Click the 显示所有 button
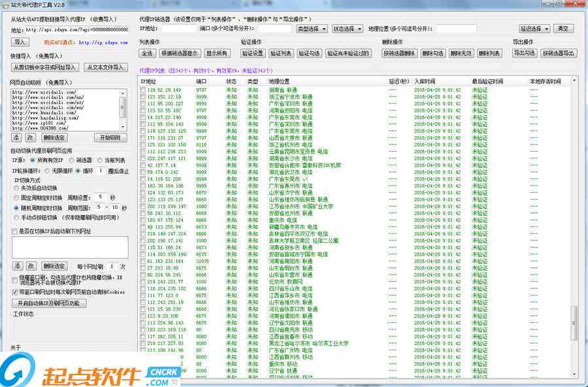588x387 pixels. click(x=217, y=54)
